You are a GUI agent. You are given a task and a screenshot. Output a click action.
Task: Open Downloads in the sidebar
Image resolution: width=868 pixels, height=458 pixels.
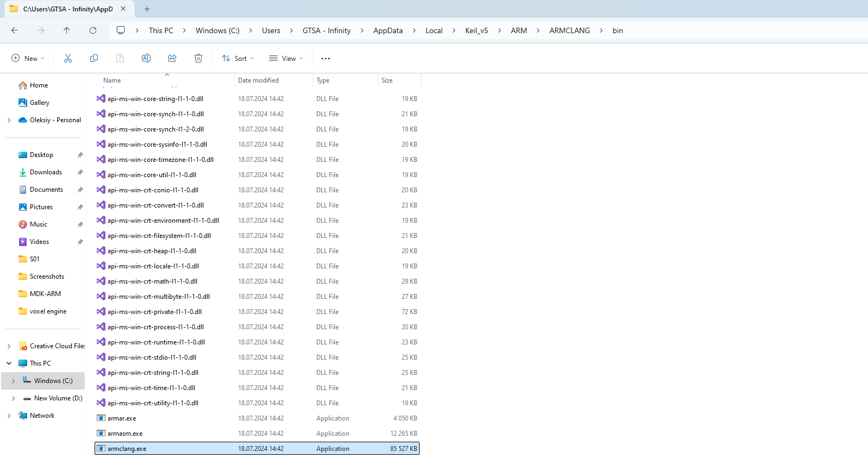point(46,172)
